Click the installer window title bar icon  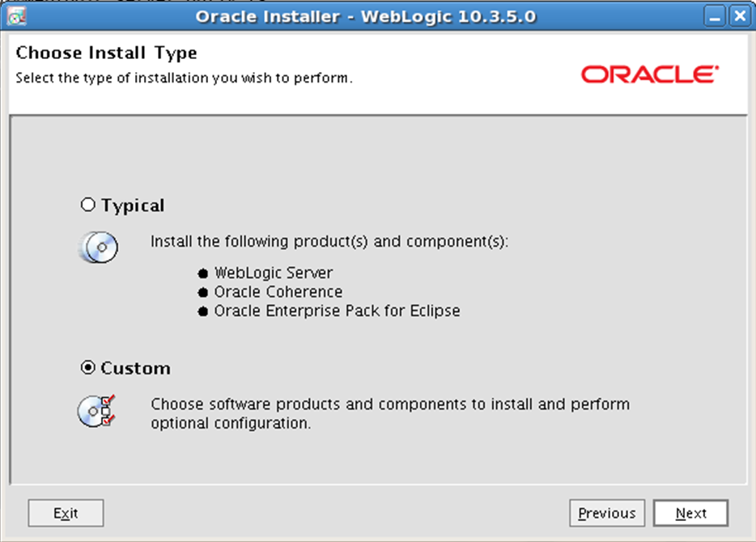click(x=17, y=16)
